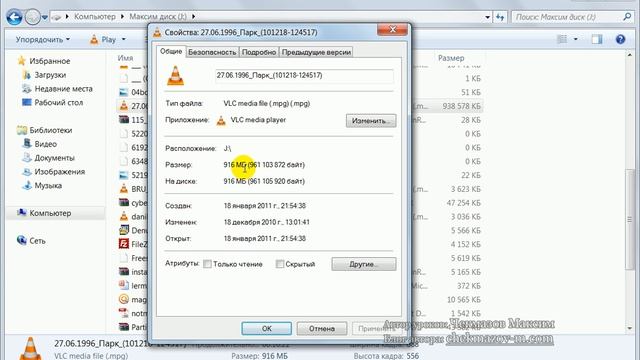
Task: Switch to the Подробно tab
Action: (259, 52)
